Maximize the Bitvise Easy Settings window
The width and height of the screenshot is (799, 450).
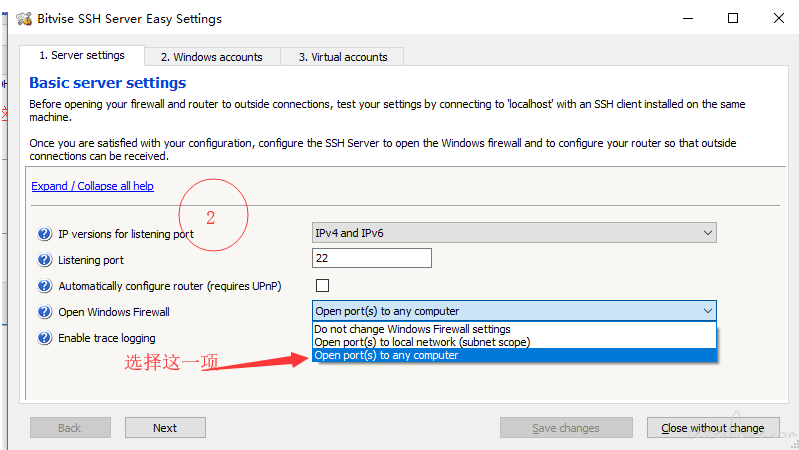(733, 18)
